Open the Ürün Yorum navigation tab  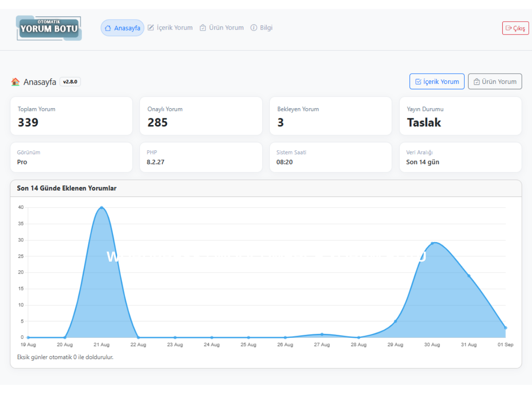[222, 27]
